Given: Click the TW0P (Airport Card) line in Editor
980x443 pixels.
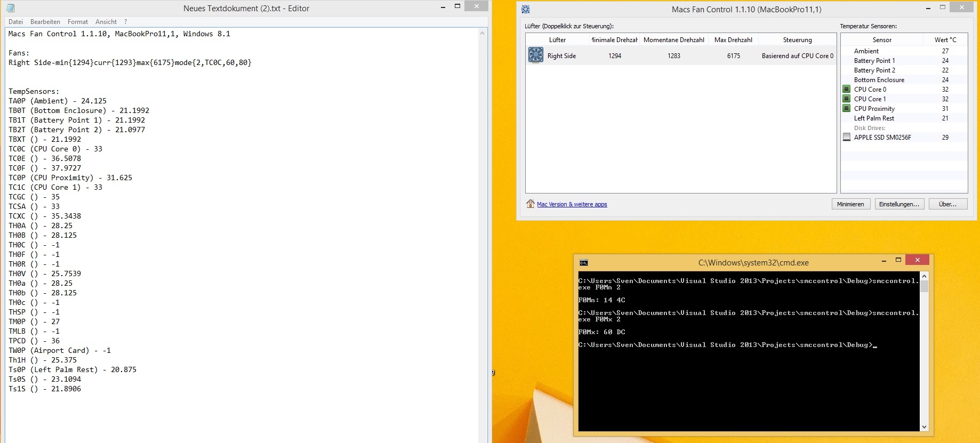Looking at the screenshot, I should pyautogui.click(x=60, y=350).
